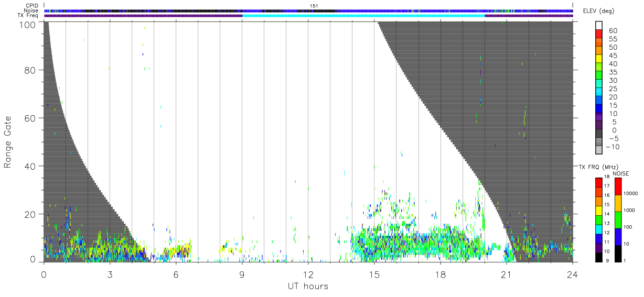Click the 6 tick label on UT hours axis
The height and width of the screenshot is (297, 644).
click(176, 274)
